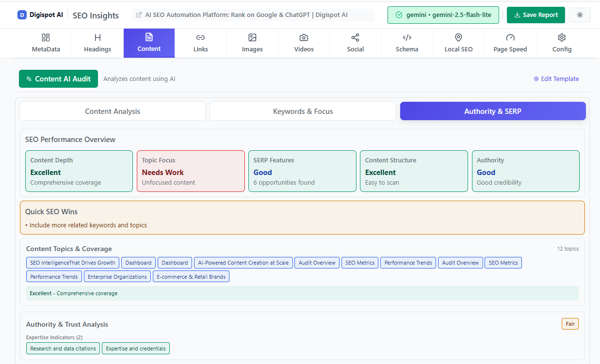Click the Fair rating badge
Viewport: 600px width, 364px height.
(570, 324)
